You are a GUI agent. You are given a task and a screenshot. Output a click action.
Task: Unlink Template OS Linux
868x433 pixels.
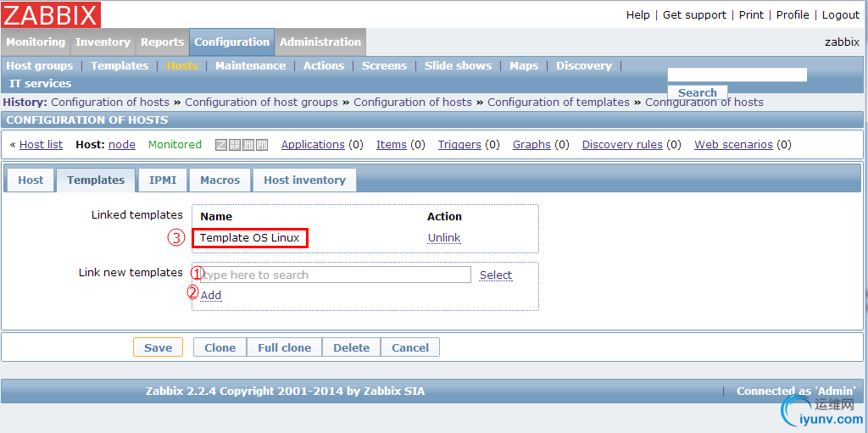tap(444, 238)
